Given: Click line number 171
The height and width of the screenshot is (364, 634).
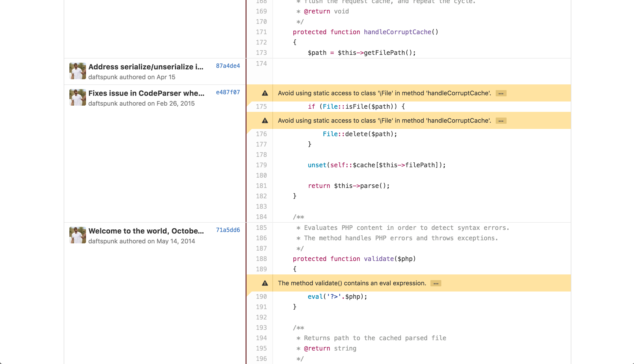Looking at the screenshot, I should pos(261,32).
